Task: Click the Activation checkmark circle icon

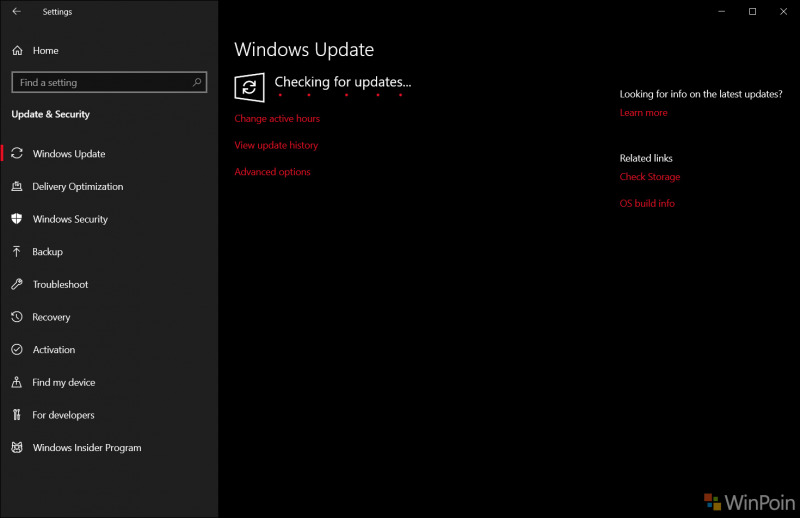Action: (17, 350)
